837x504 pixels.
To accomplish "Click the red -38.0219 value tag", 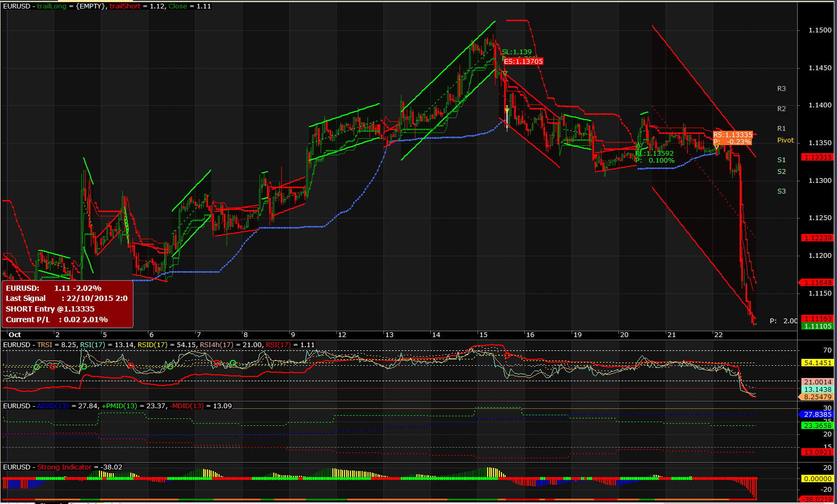I will click(817, 499).
